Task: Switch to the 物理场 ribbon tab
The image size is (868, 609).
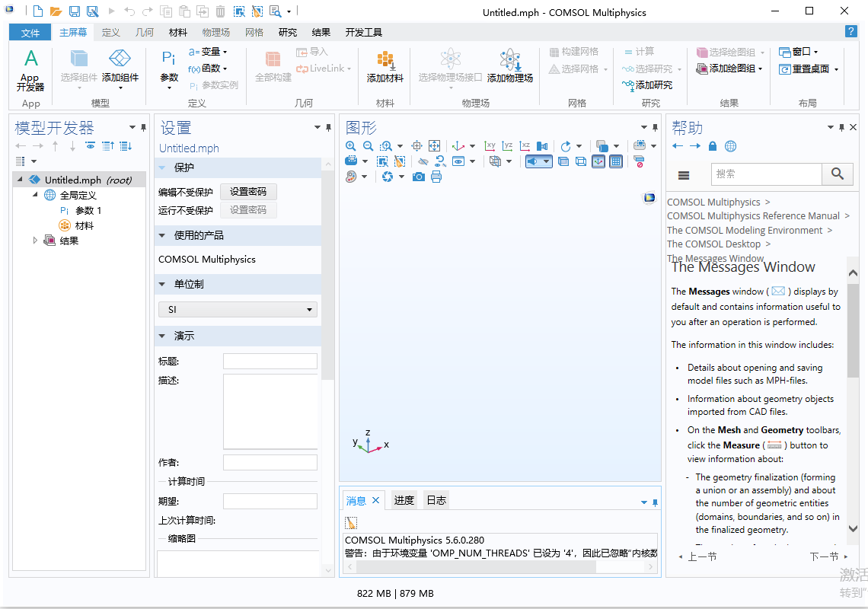Action: 215,32
